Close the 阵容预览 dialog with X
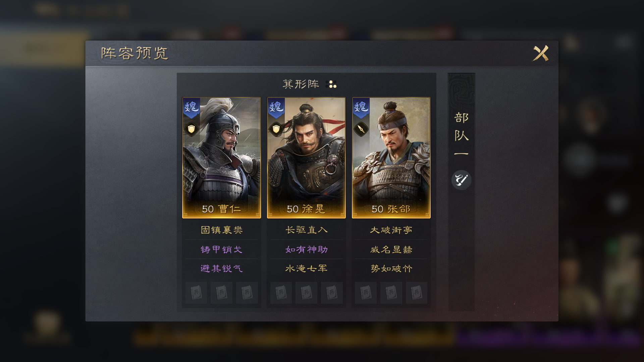This screenshot has width=644, height=362. (541, 53)
